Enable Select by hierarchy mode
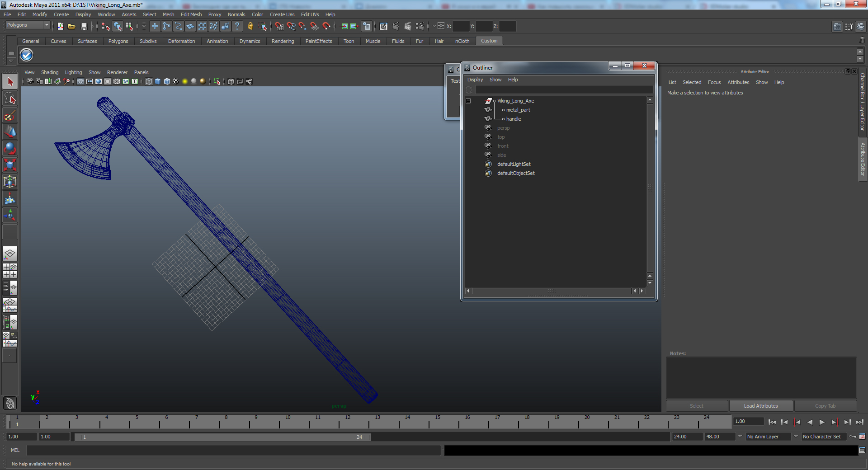This screenshot has height=470, width=868. pyautogui.click(x=105, y=27)
